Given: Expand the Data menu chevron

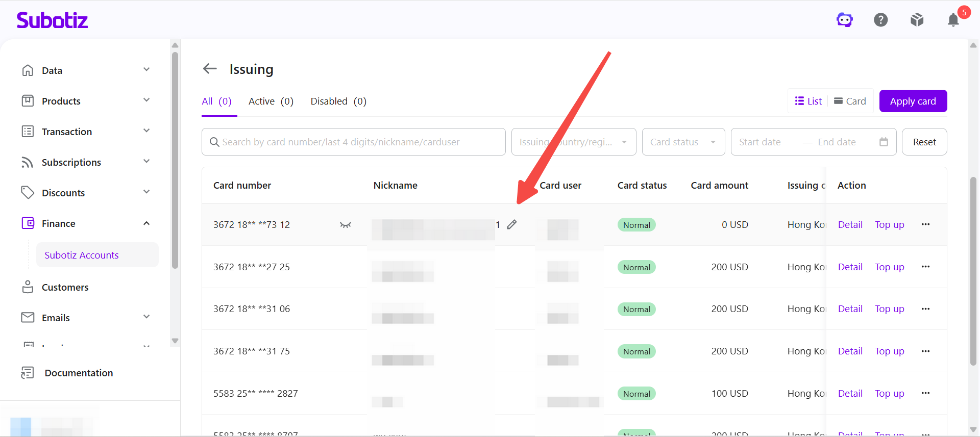Looking at the screenshot, I should (146, 69).
